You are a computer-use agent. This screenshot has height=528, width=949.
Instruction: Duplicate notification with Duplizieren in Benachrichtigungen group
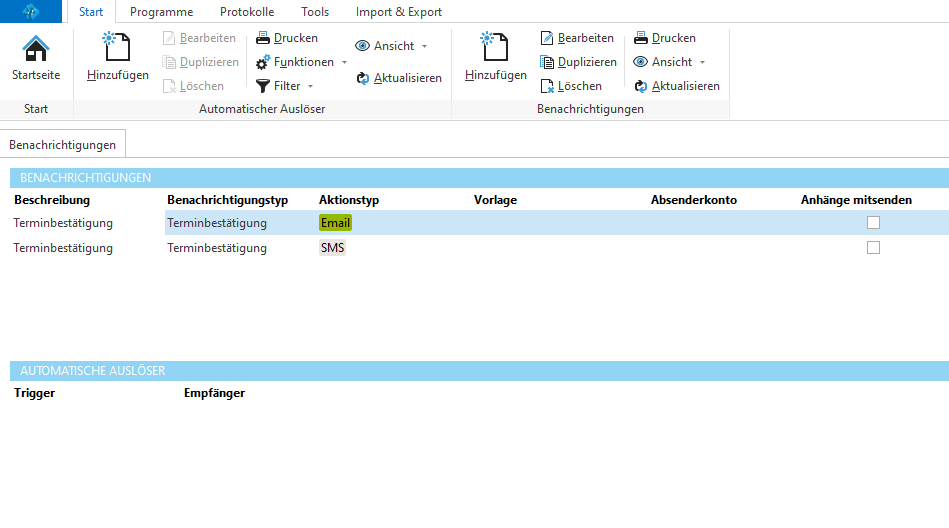tap(579, 62)
